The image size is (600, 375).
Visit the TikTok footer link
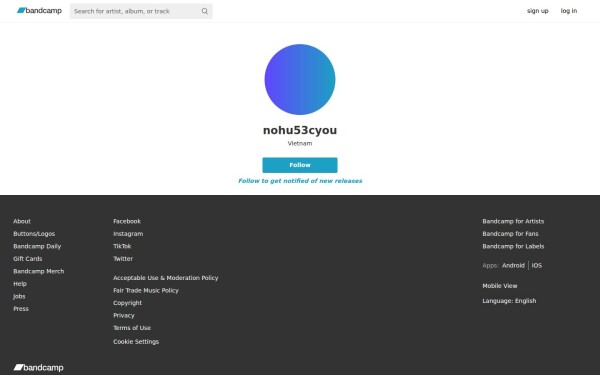[122, 246]
